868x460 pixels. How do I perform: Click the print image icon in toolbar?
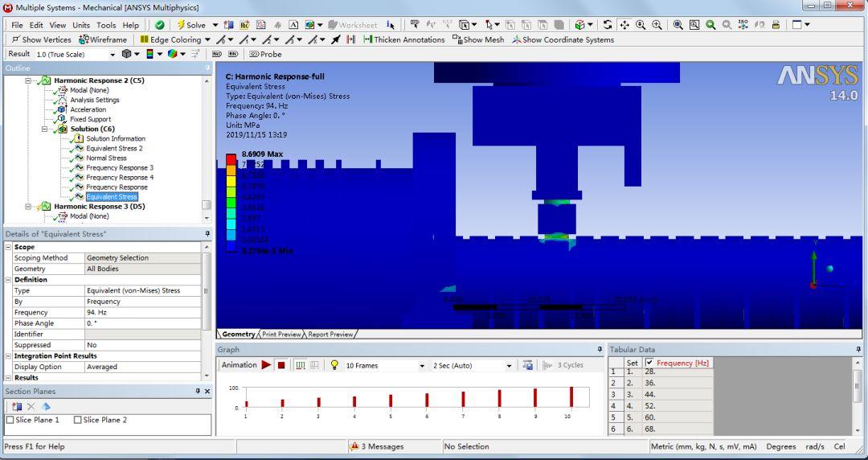776,25
